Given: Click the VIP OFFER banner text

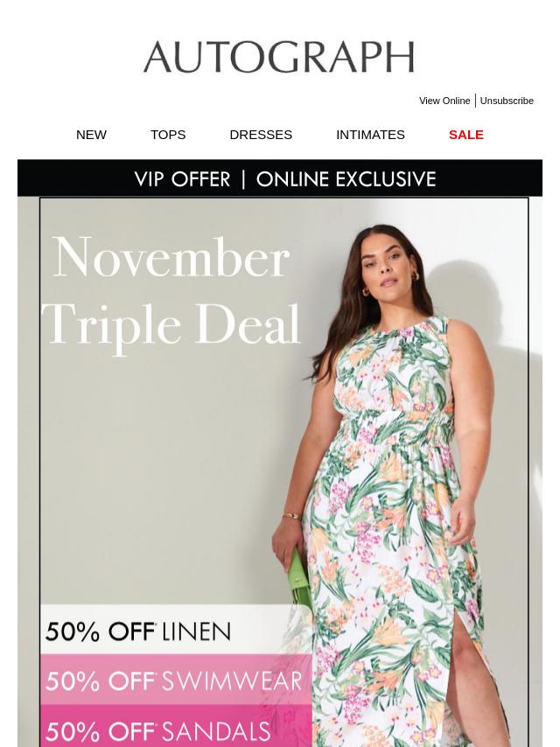Looking at the screenshot, I should point(182,179).
